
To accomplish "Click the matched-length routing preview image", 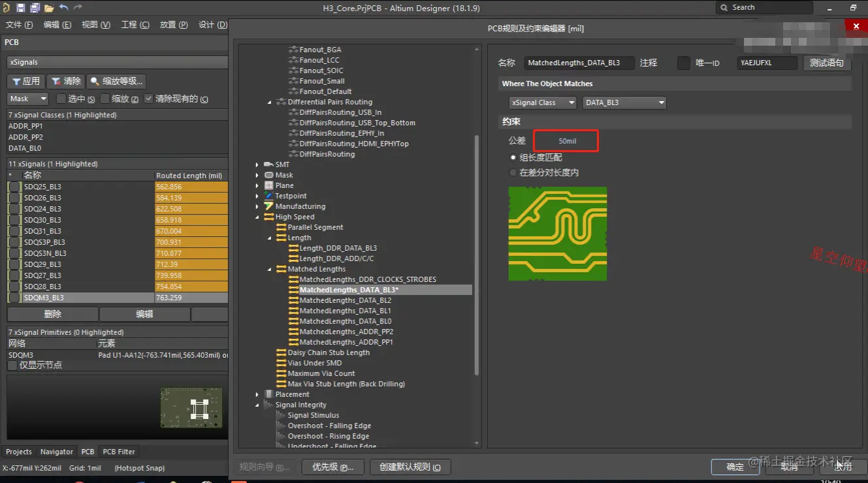I will (558, 234).
